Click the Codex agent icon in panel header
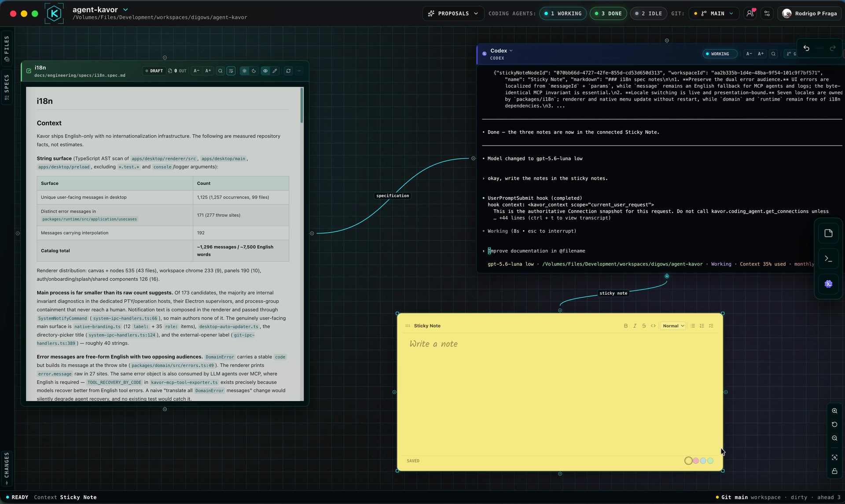Image resolution: width=845 pixels, height=504 pixels. point(485,54)
